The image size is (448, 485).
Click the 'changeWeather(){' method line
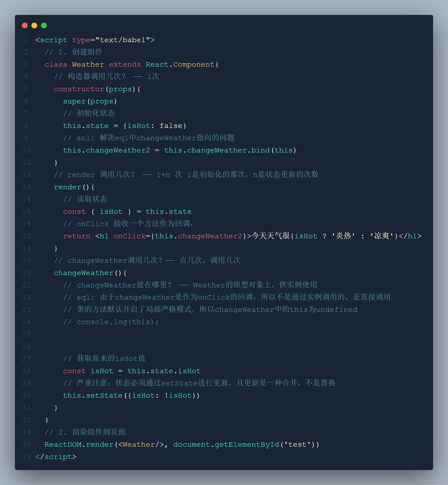tap(90, 273)
